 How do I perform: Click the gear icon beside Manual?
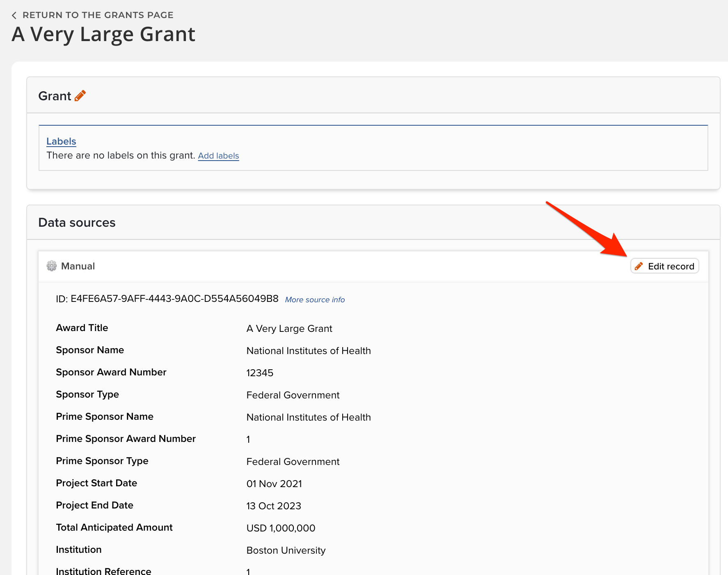(52, 266)
